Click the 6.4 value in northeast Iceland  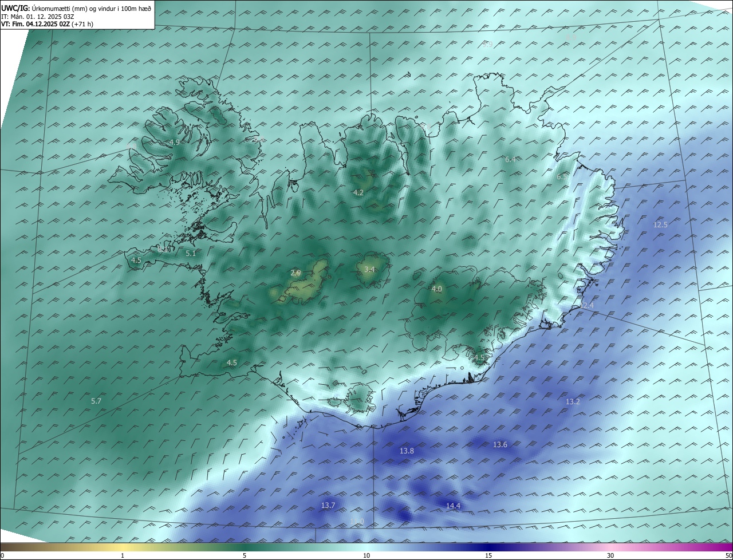click(510, 159)
